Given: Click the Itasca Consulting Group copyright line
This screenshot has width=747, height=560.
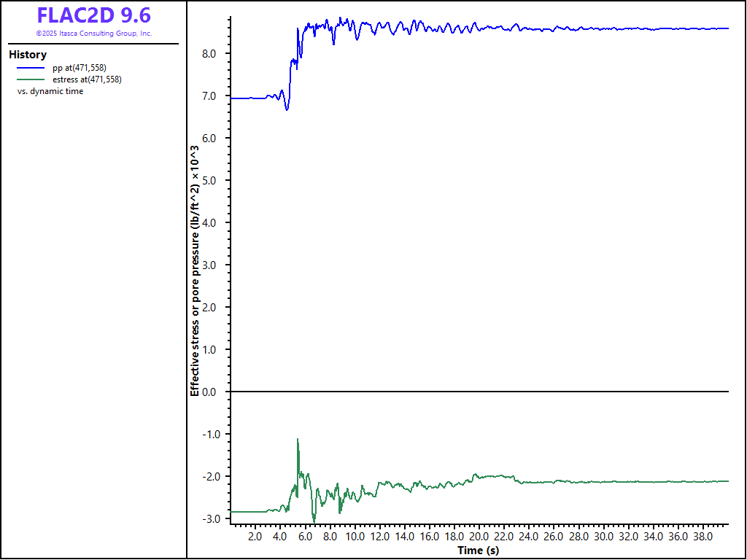Looking at the screenshot, I should pos(93,34).
